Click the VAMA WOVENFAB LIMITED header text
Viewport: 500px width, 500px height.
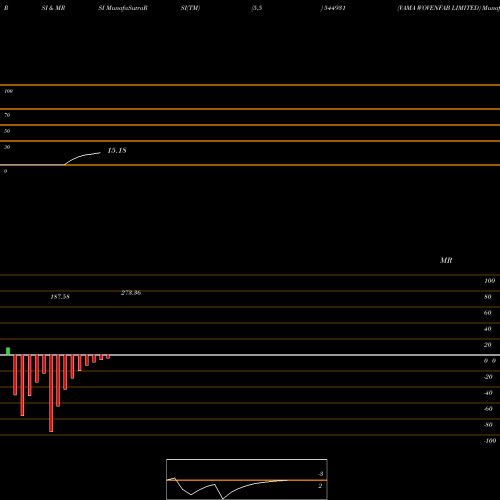439,8
